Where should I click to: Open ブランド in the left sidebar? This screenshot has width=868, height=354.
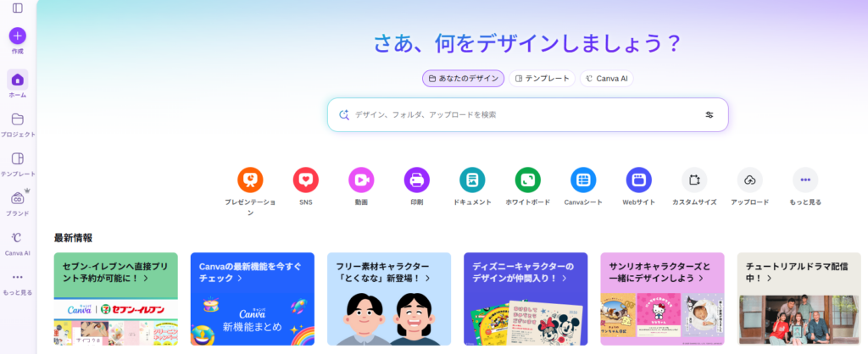pyautogui.click(x=18, y=203)
